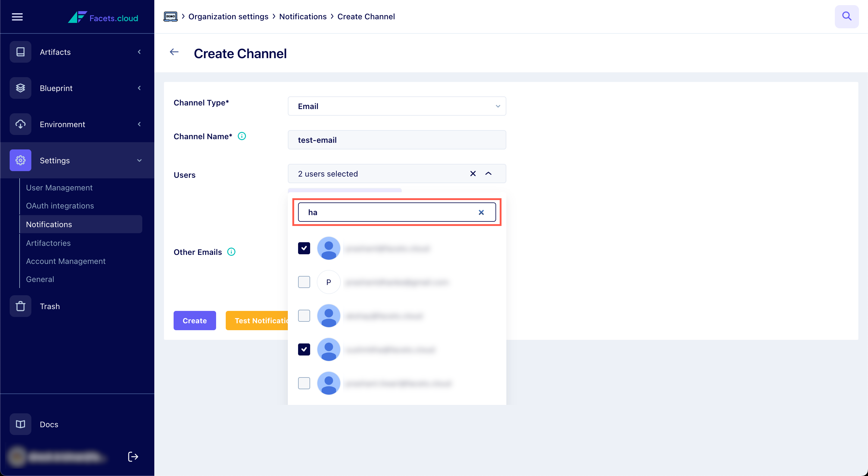Click the logout icon in the sidebar
The height and width of the screenshot is (476, 868).
point(133,456)
